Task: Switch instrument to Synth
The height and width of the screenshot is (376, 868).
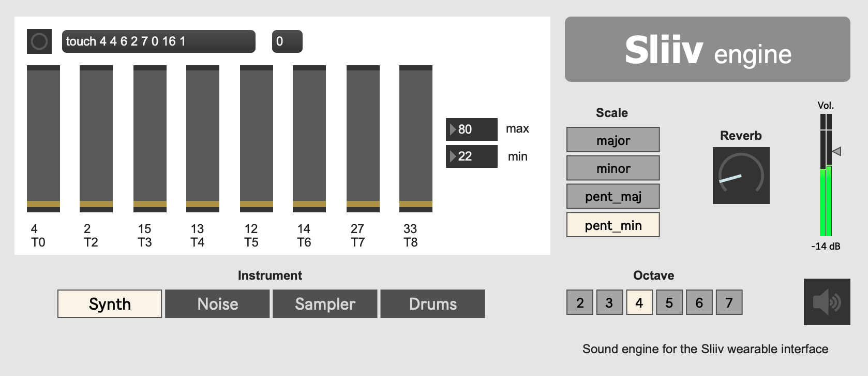Action: point(110,303)
